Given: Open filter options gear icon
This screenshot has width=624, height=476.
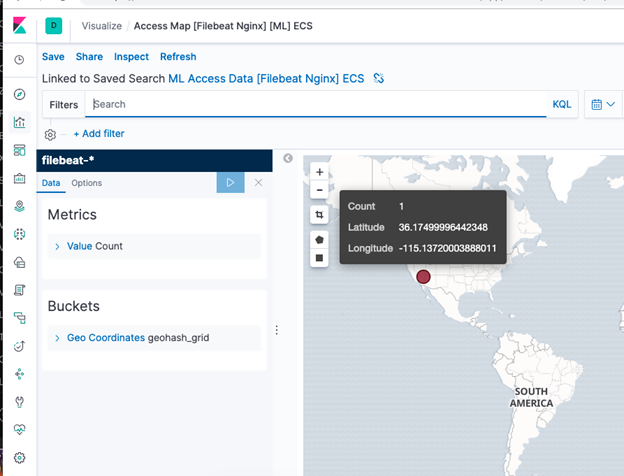Looking at the screenshot, I should pyautogui.click(x=50, y=135).
